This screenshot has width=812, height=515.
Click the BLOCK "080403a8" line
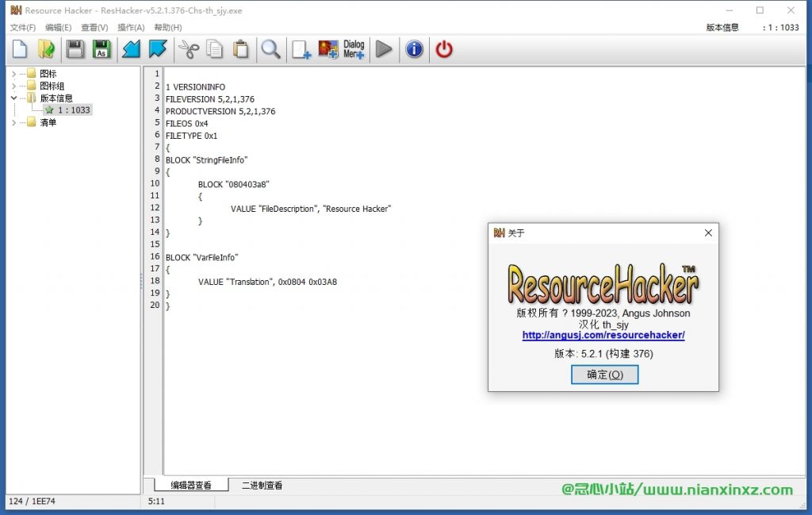(234, 184)
